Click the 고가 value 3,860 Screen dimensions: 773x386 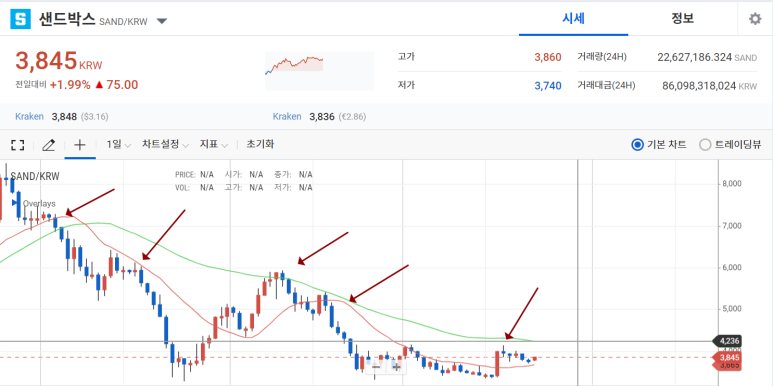548,57
